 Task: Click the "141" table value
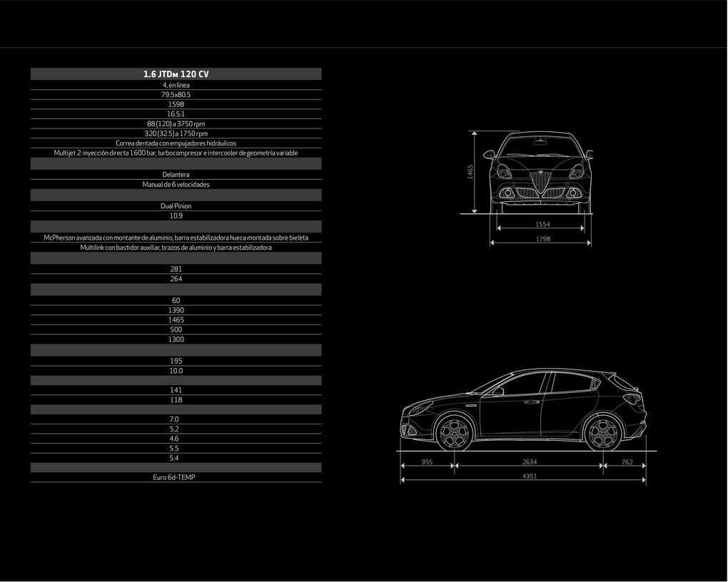176,390
